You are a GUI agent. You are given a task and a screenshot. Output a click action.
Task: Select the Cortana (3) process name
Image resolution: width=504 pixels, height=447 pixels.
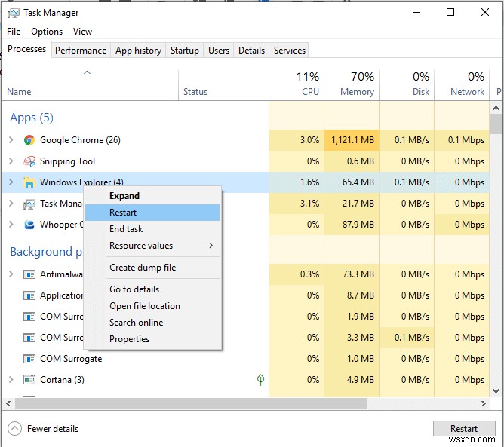62,380
